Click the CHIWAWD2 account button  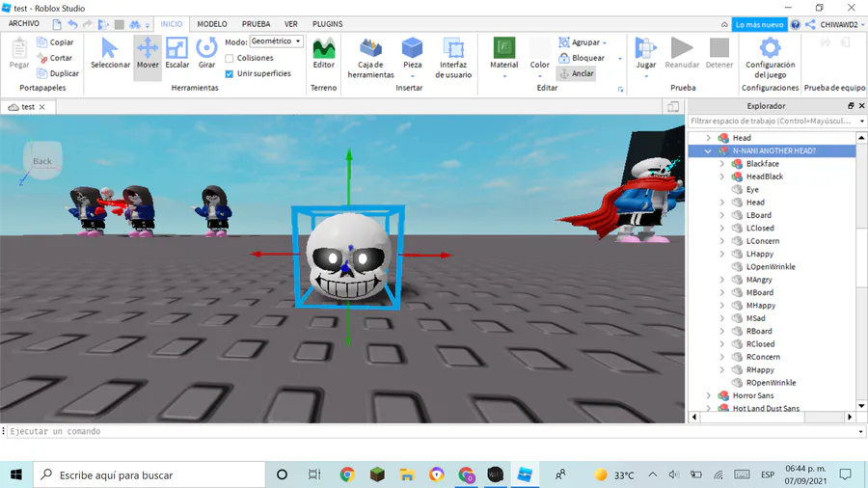pos(842,24)
